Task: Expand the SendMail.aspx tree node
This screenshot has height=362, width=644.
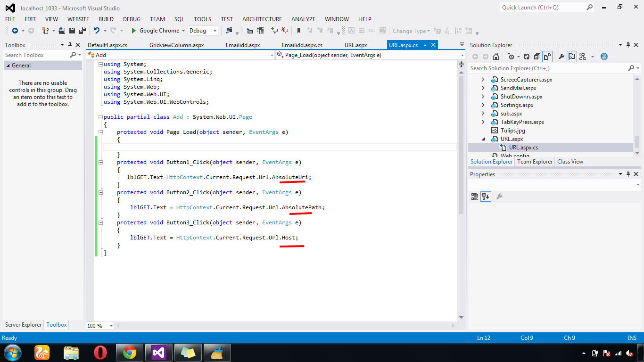Action: pos(483,88)
